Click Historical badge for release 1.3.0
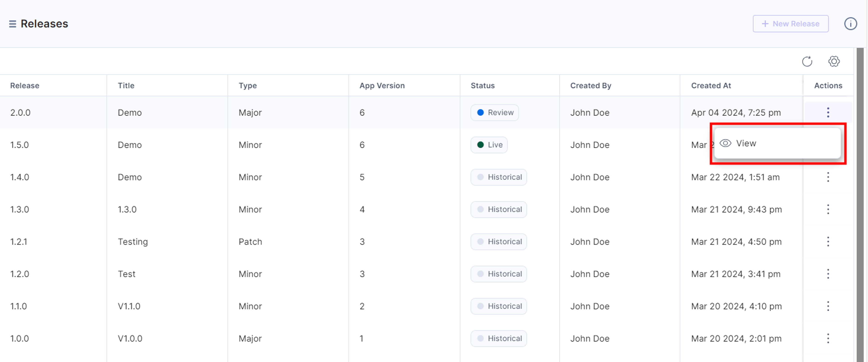The height and width of the screenshot is (362, 868). coord(498,209)
